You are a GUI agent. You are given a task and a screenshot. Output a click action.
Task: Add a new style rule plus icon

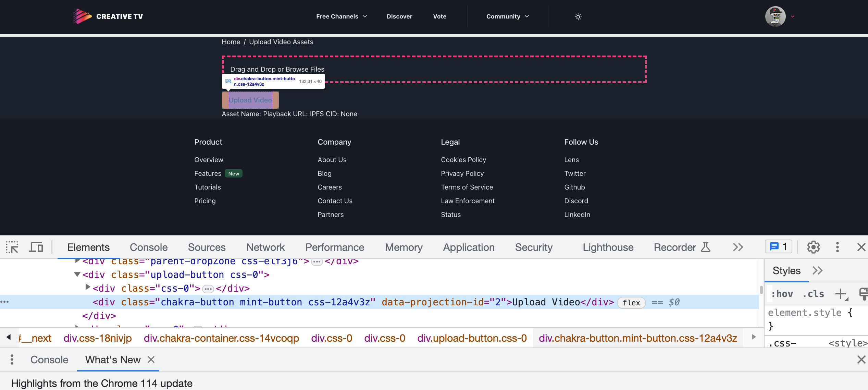[x=841, y=294]
